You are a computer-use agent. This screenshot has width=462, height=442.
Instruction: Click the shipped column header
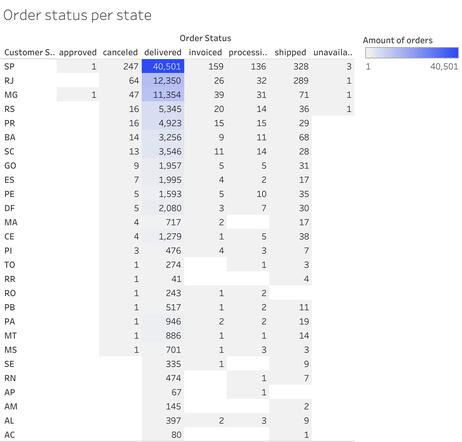(290, 52)
